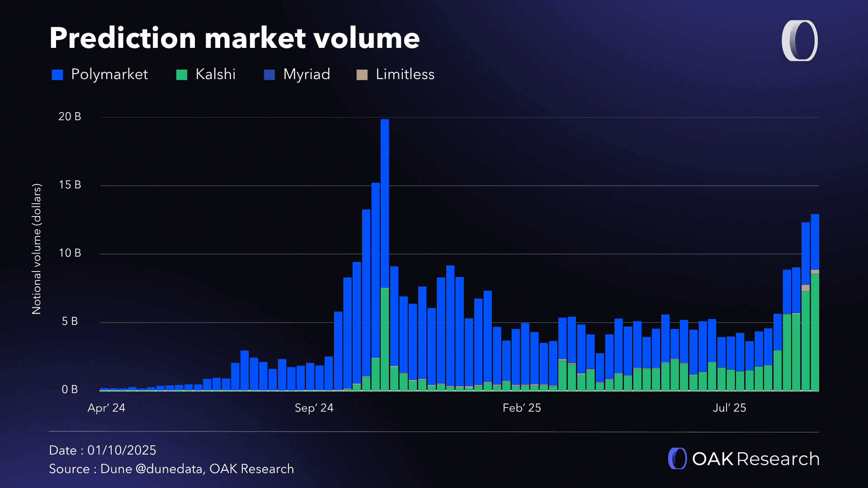
Task: Click the Feb' 25 axis label
Action: pyautogui.click(x=522, y=408)
